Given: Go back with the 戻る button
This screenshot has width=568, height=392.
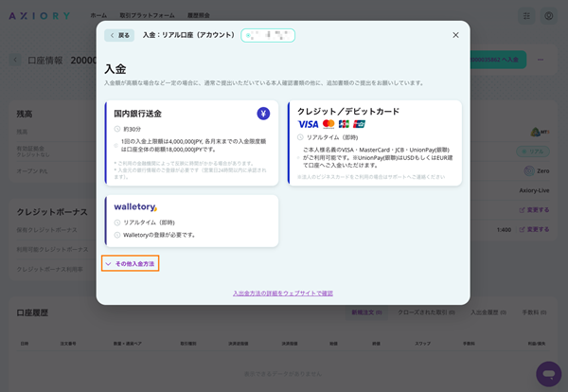Looking at the screenshot, I should click(x=119, y=35).
